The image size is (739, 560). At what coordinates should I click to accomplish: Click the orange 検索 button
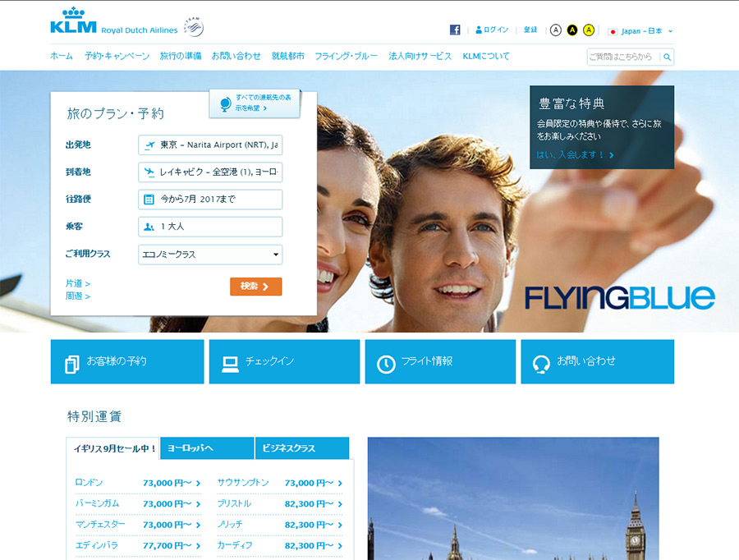coord(256,286)
